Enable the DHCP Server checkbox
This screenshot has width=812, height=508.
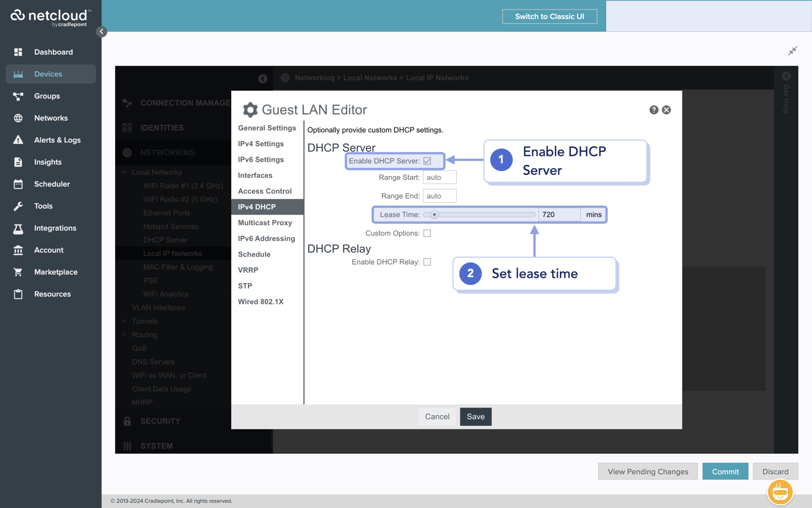[x=427, y=160]
